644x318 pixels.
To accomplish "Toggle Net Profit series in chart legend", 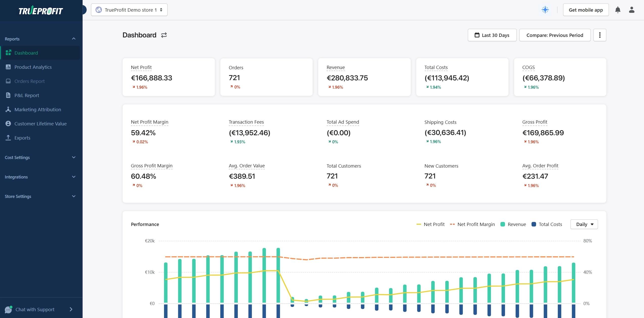I will tap(430, 224).
